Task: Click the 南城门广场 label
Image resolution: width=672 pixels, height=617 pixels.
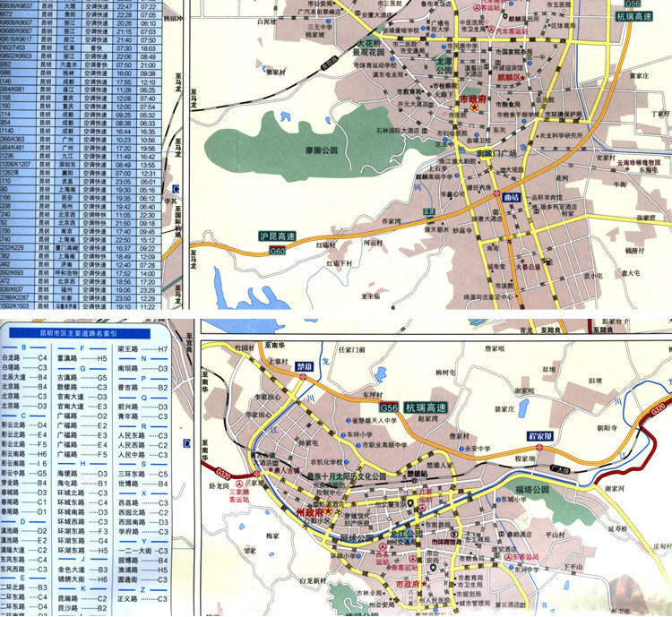Action: pos(496,153)
